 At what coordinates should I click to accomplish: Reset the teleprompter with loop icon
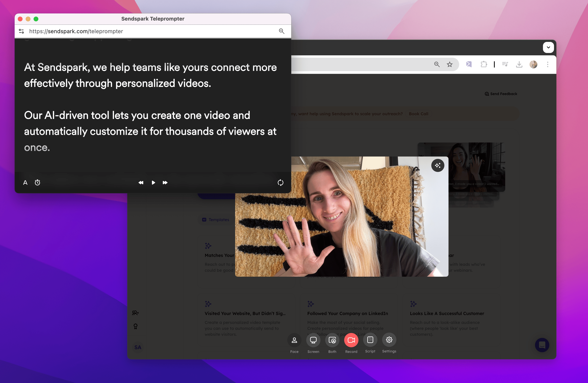click(x=280, y=183)
